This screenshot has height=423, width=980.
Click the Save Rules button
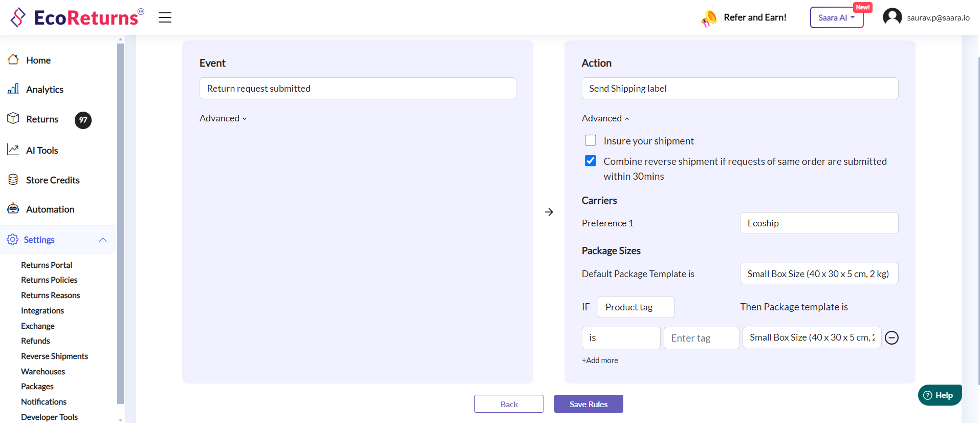click(589, 404)
